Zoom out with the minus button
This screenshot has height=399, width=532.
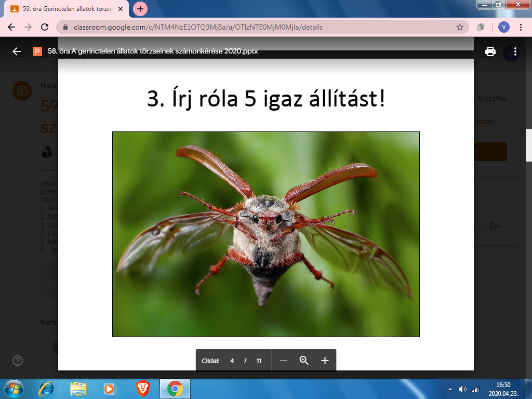coord(283,361)
